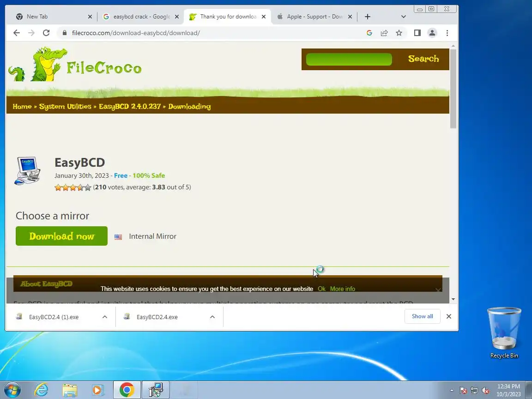This screenshot has width=532, height=399.
Task: Open the Chrome side panel
Action: point(417,33)
